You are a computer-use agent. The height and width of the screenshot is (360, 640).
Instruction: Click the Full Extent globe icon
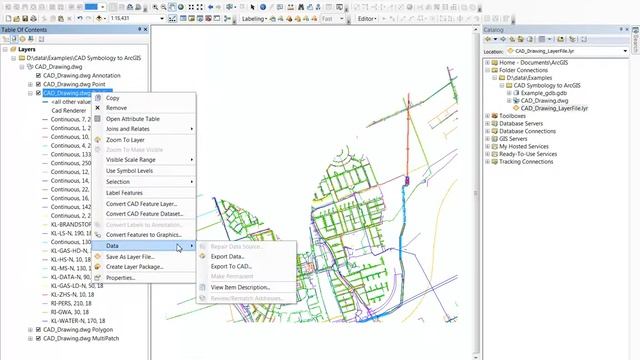(181, 7)
